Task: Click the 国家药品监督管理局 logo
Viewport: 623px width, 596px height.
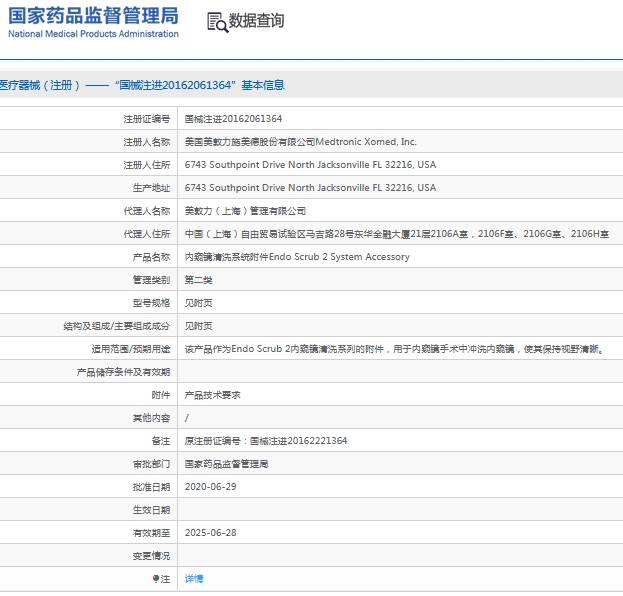Action: click(x=93, y=22)
